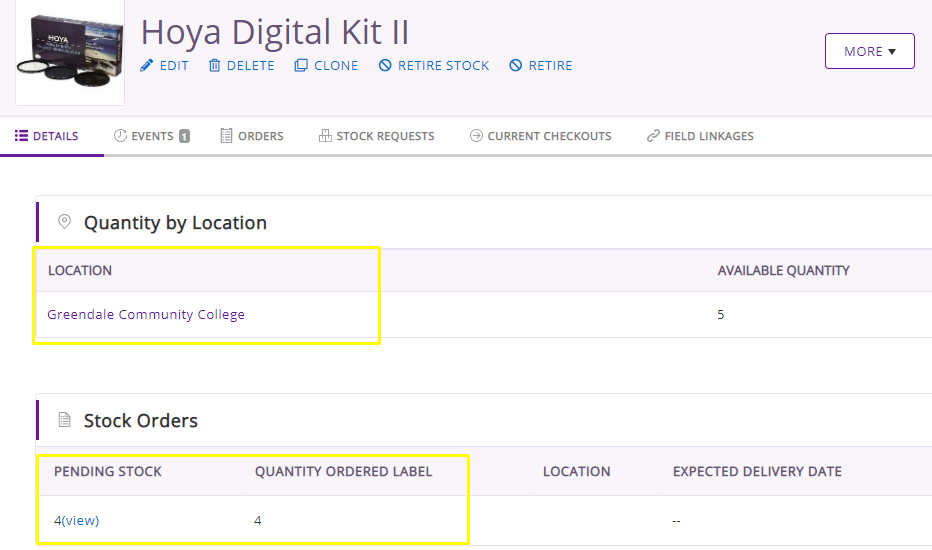This screenshot has width=932, height=550.
Task: Click the Available Quantity column header
Action: [783, 271]
